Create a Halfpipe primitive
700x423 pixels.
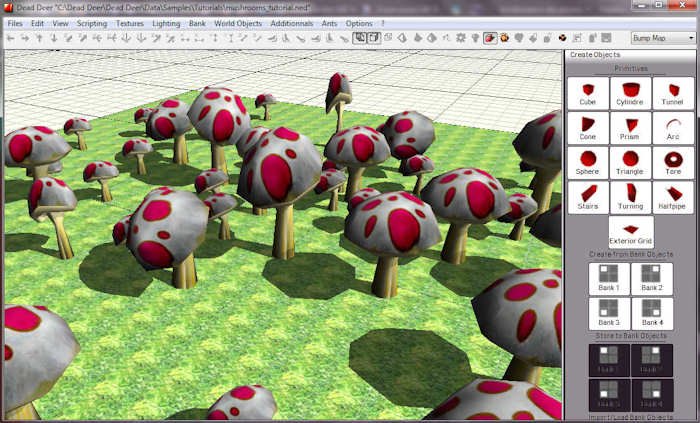673,197
